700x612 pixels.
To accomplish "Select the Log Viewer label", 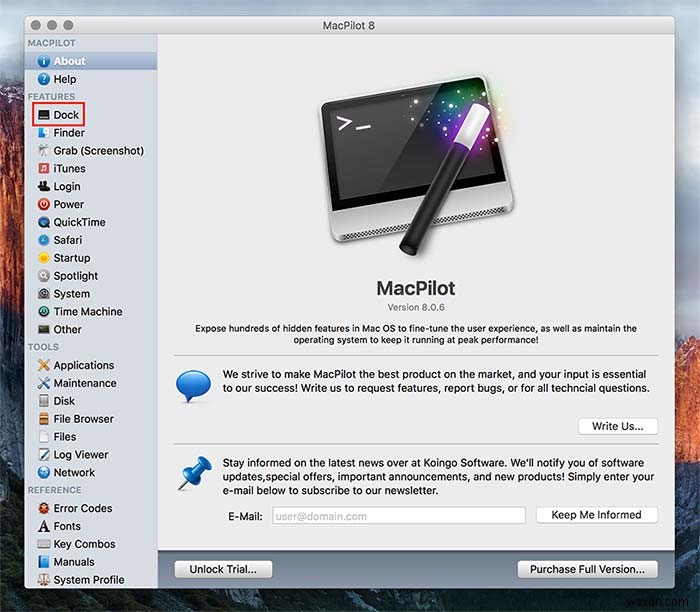I will click(x=81, y=454).
